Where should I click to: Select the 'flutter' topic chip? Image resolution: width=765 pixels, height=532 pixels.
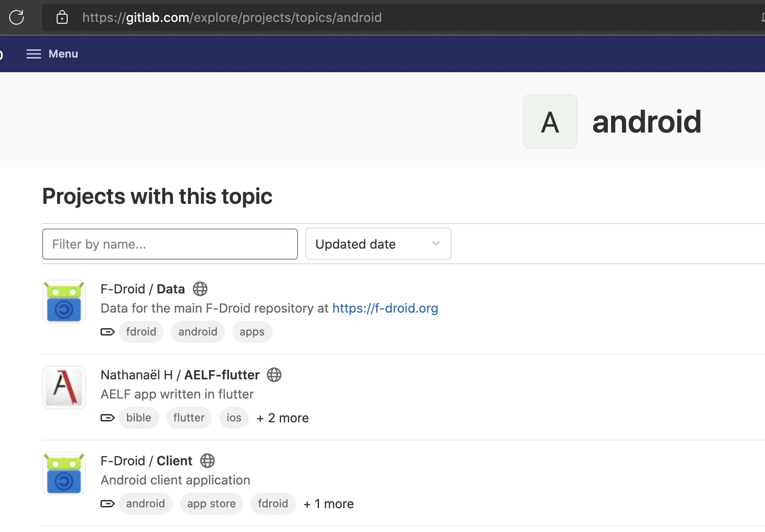(189, 418)
